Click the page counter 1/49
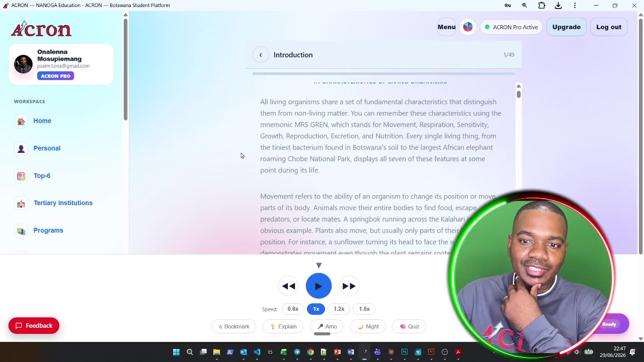Viewport: 644px width, 362px height. 509,55
